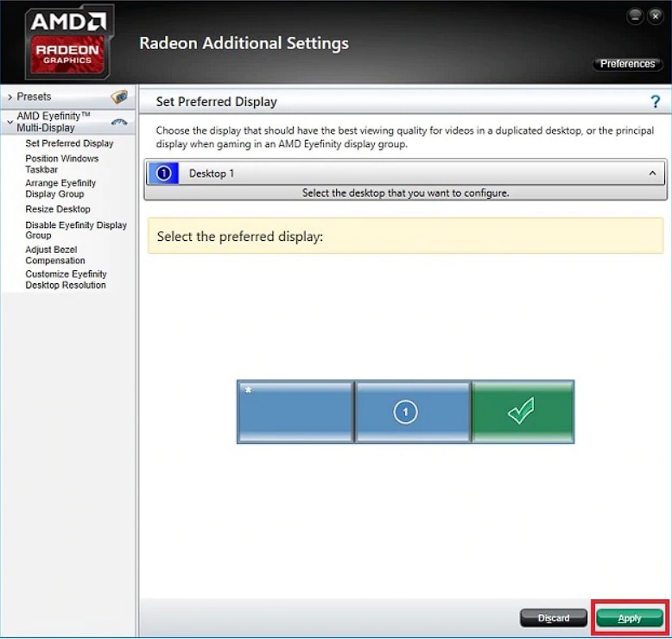Click the Radeon Additional Settings title
Viewport: 672px width, 639px height.
244,43
